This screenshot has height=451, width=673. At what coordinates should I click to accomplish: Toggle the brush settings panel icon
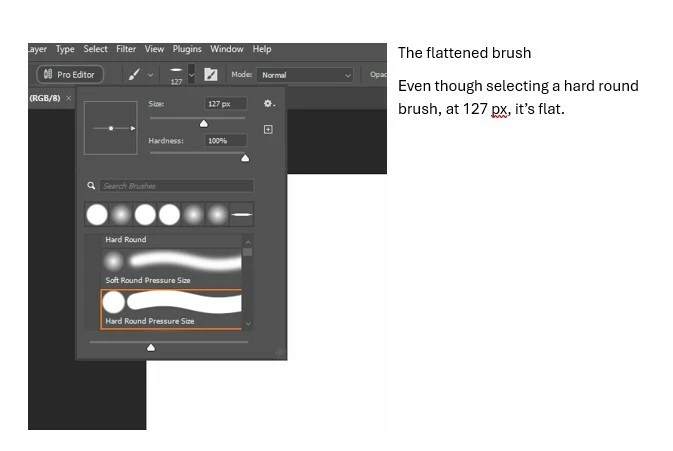210,75
